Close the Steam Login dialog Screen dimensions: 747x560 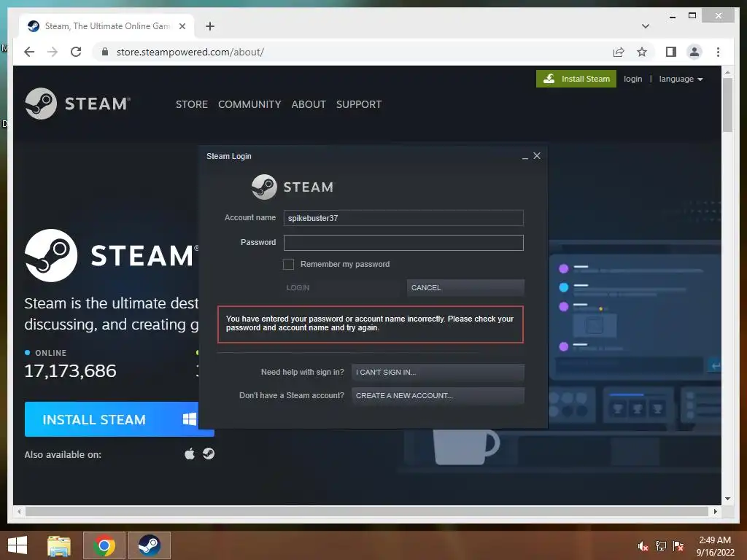point(537,156)
